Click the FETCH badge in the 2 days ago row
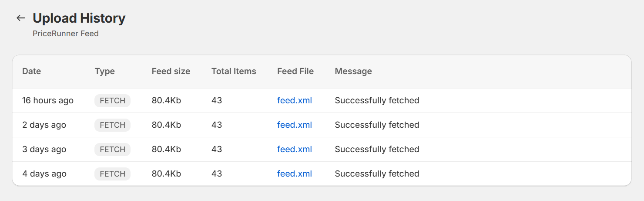Image resolution: width=644 pixels, height=201 pixels. click(x=112, y=125)
